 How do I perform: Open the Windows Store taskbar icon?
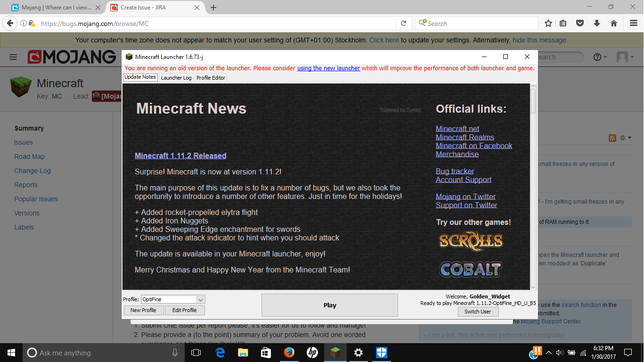[x=266, y=353]
